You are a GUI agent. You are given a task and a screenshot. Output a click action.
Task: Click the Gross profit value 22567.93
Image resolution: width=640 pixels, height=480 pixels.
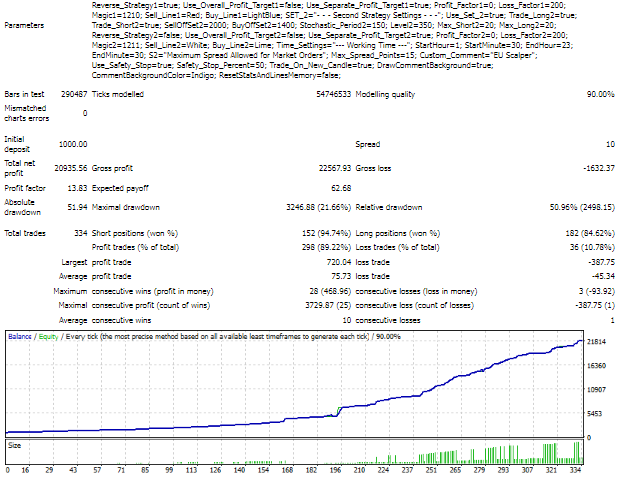(335, 168)
